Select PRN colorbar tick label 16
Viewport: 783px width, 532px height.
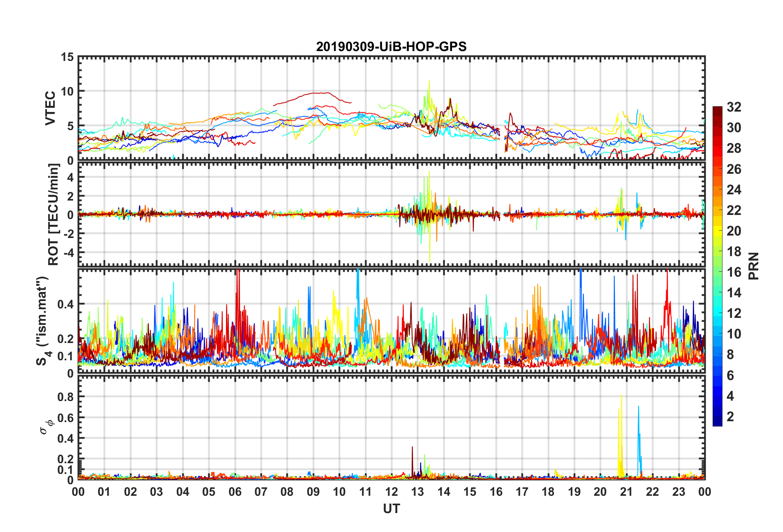coord(734,272)
